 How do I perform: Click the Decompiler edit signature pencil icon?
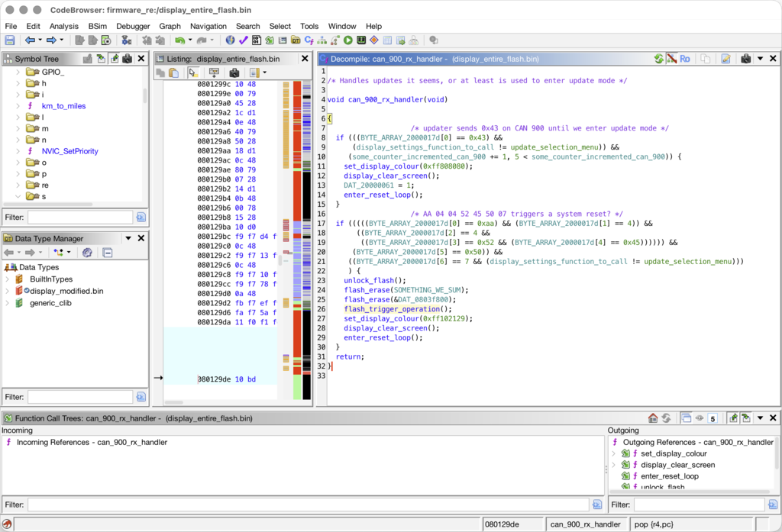pyautogui.click(x=725, y=59)
